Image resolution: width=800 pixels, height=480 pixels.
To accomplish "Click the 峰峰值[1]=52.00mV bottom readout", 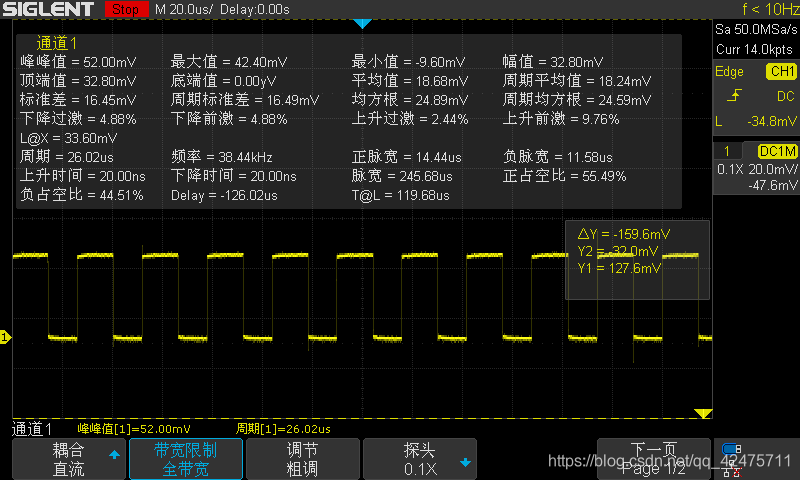I will [x=134, y=429].
